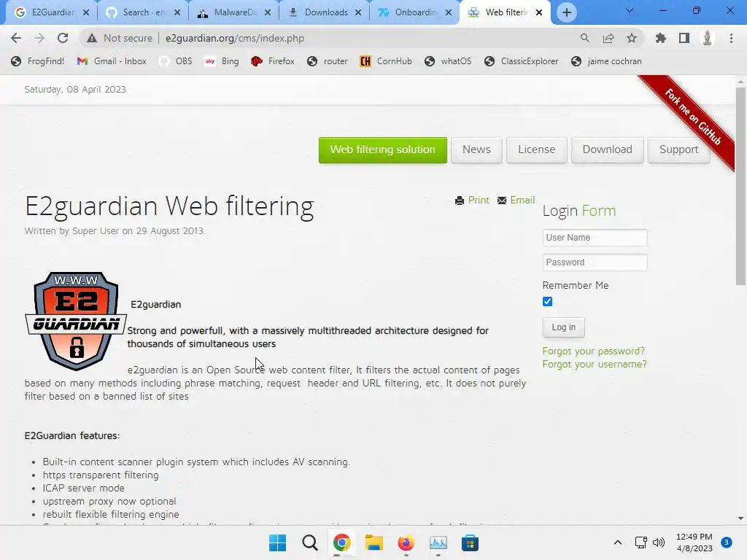Toggle Chrome side panel
The height and width of the screenshot is (560, 747).
click(684, 38)
